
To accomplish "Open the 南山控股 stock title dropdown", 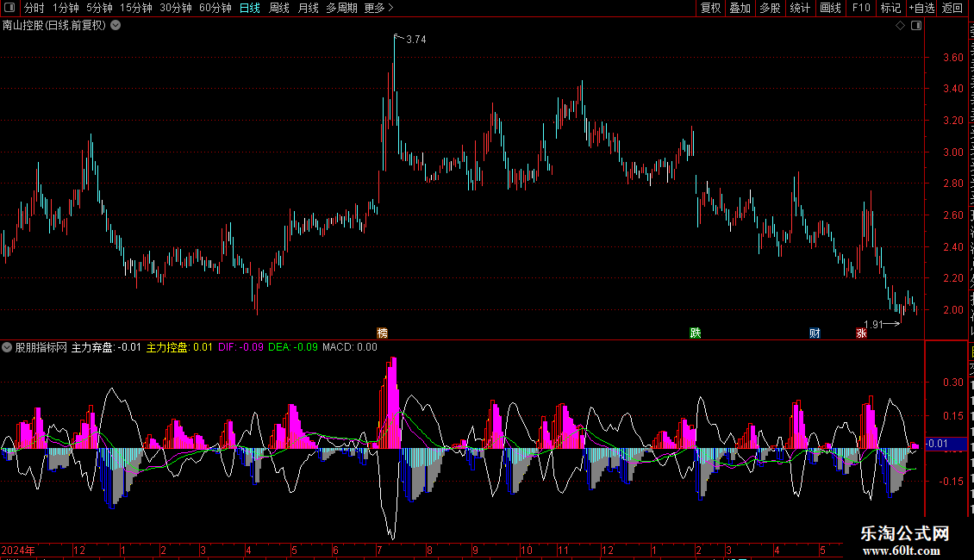I will click(116, 26).
